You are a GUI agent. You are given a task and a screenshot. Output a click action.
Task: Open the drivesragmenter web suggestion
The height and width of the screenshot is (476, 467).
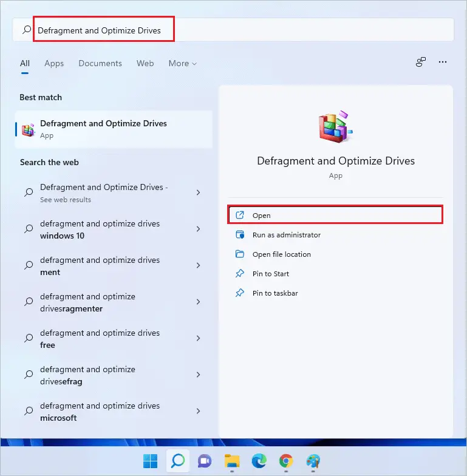point(114,302)
